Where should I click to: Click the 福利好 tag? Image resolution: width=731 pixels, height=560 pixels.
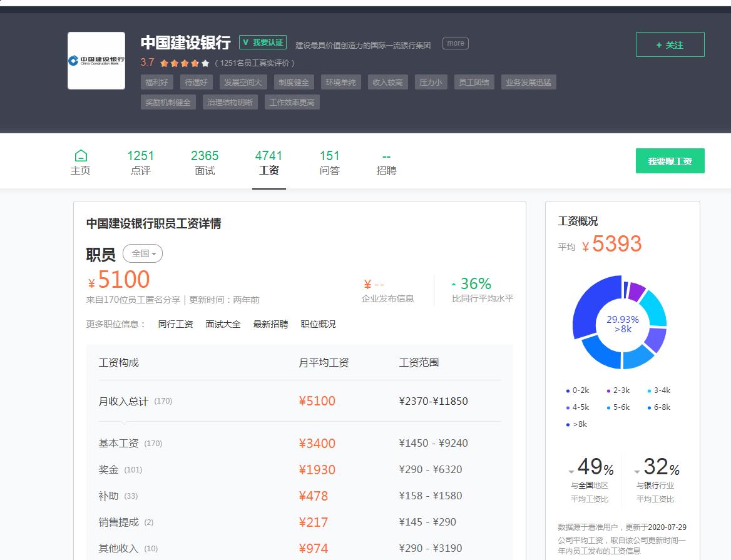[x=156, y=82]
